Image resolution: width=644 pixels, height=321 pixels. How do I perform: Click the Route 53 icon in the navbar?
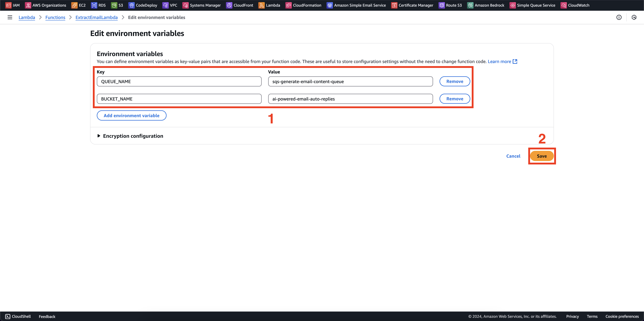pos(441,5)
